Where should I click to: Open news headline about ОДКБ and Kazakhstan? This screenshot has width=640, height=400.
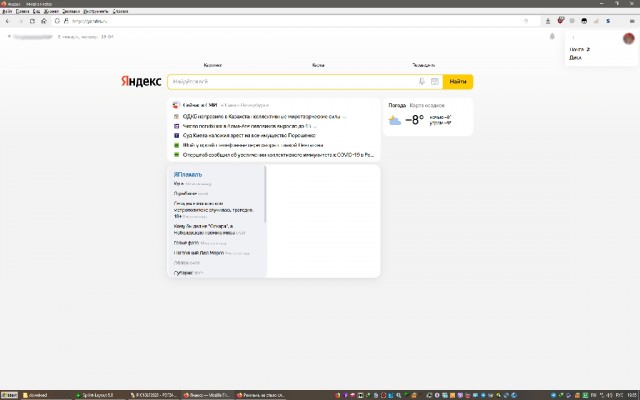[x=264, y=116]
